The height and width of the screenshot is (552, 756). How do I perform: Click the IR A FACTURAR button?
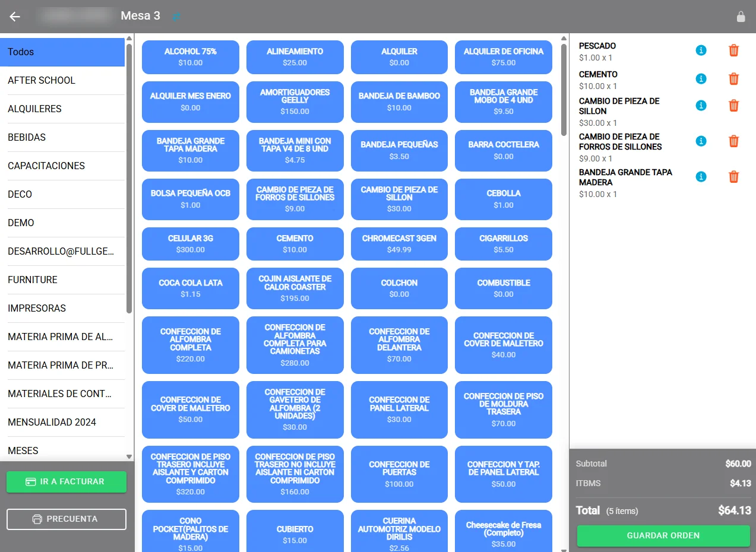(x=67, y=482)
